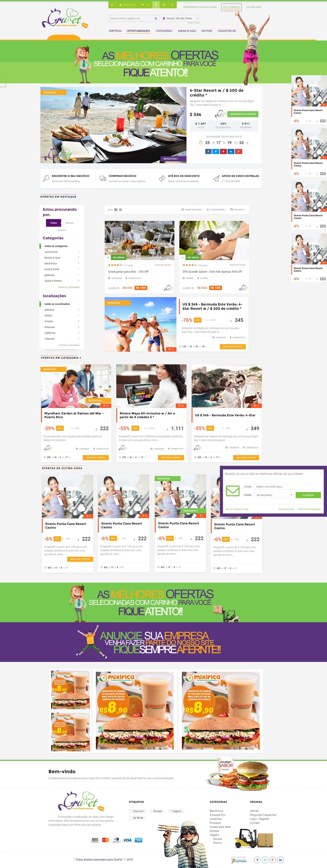Select the Beauty & Spas category
327x868 pixels.
53,258
